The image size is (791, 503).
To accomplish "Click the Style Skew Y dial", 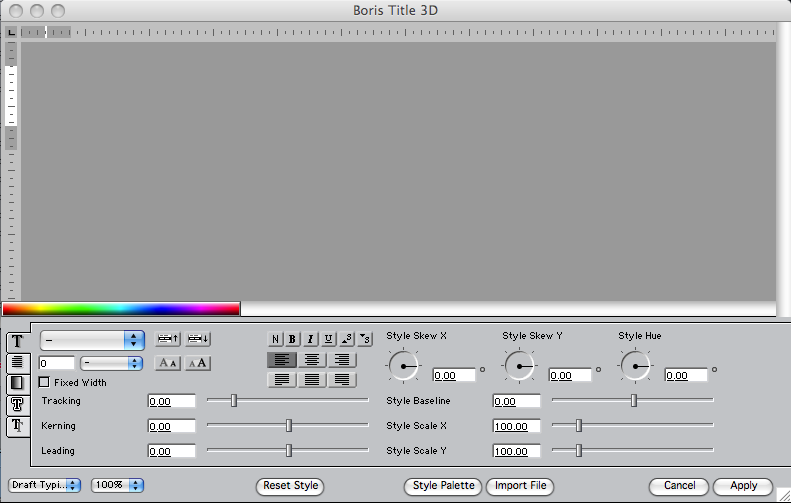I will click(x=520, y=366).
